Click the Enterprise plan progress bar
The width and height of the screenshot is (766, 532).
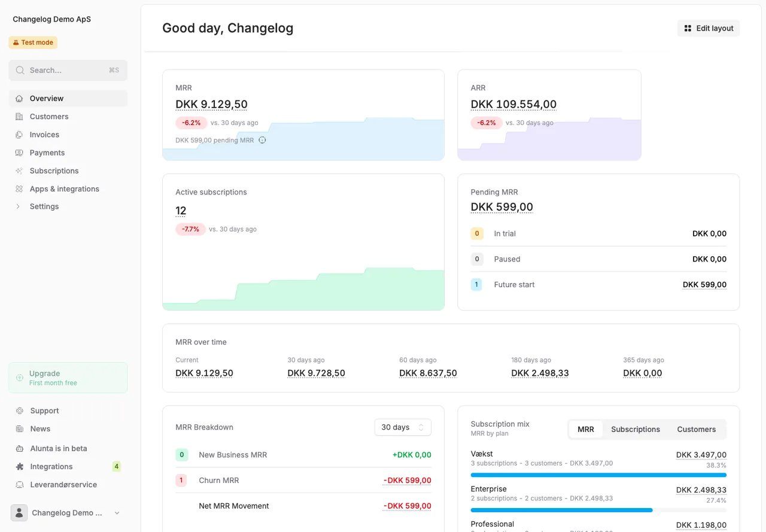pos(598,510)
